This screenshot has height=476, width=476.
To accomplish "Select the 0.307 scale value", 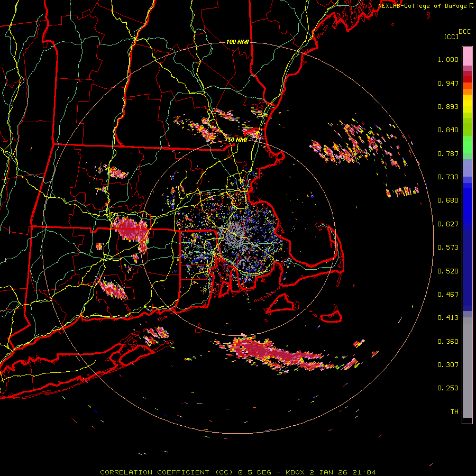I will point(448,365).
